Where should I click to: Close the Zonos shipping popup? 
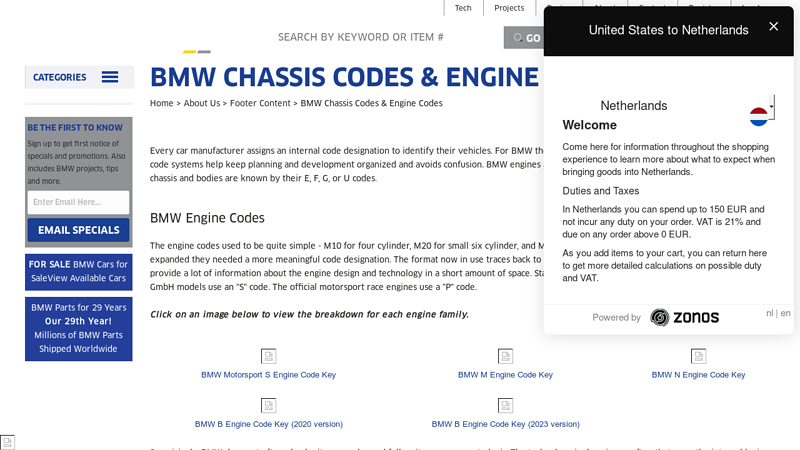(773, 27)
